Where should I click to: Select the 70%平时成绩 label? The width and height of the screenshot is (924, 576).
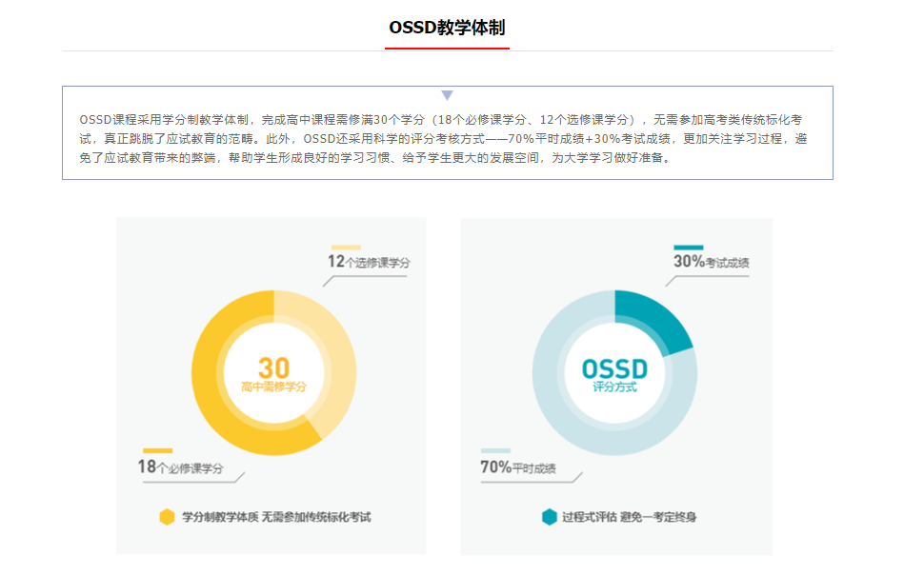(518, 467)
